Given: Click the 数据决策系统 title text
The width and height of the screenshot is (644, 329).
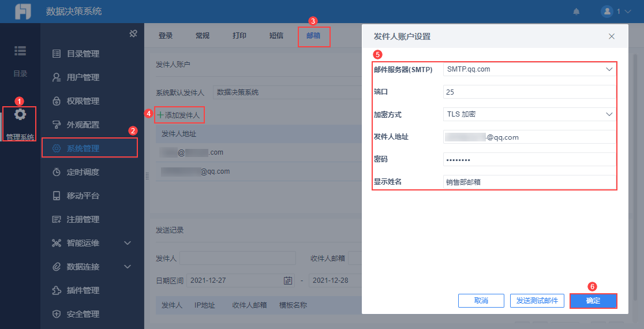Looking at the screenshot, I should click(74, 12).
